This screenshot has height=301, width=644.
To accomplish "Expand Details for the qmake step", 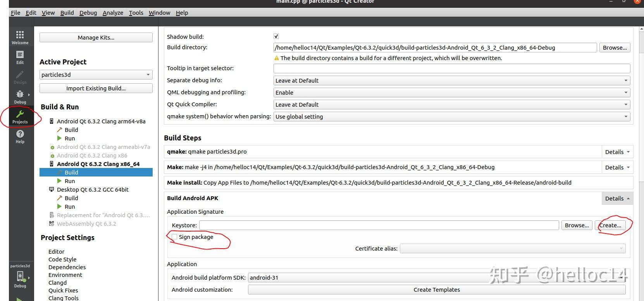I will [617, 152].
